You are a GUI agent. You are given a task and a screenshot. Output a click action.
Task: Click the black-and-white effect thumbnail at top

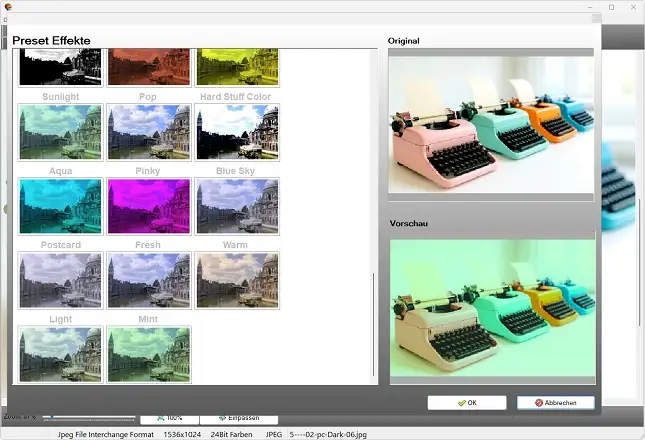60,66
